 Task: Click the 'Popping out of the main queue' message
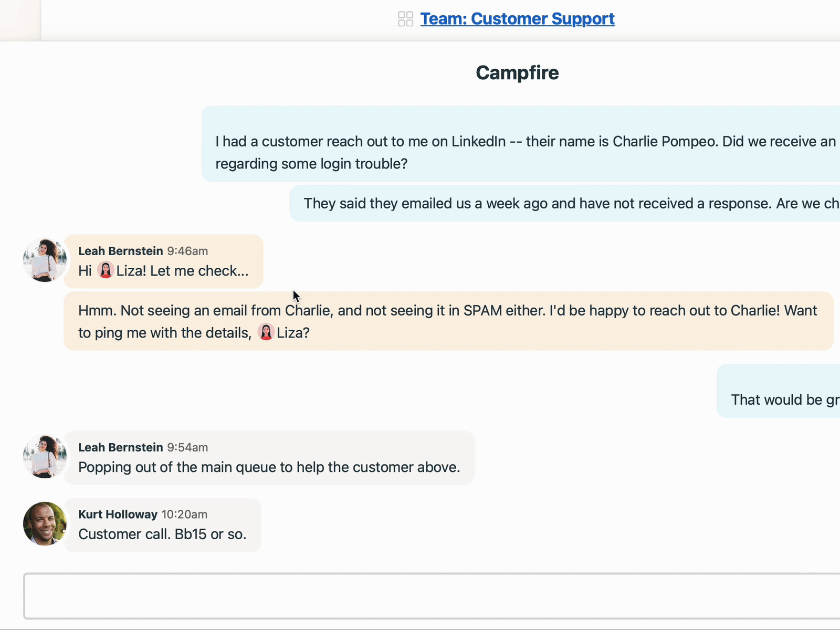pyautogui.click(x=269, y=467)
